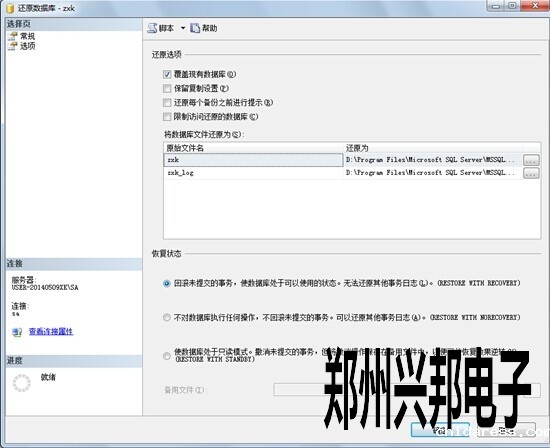Click the 原始文件名 column header
550x448 pixels.
(x=254, y=148)
